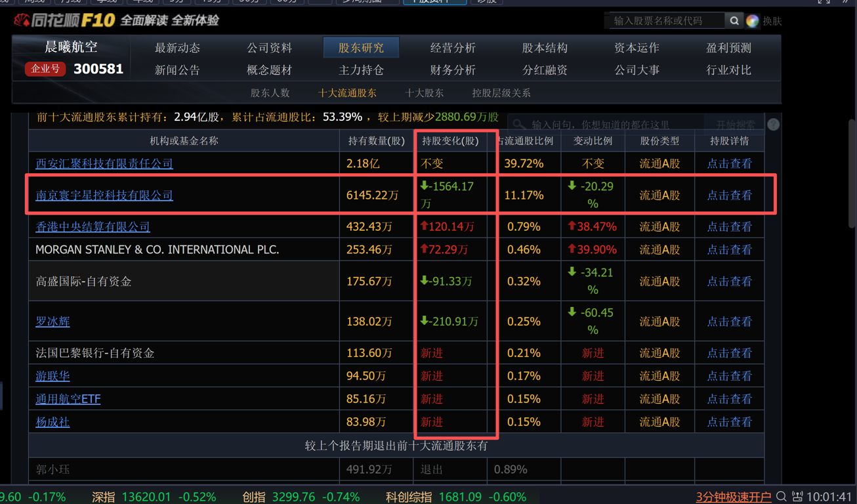This screenshot has width=857, height=504.
Task: Click 点击查看 in the 香港中央结算 row
Action: click(729, 226)
